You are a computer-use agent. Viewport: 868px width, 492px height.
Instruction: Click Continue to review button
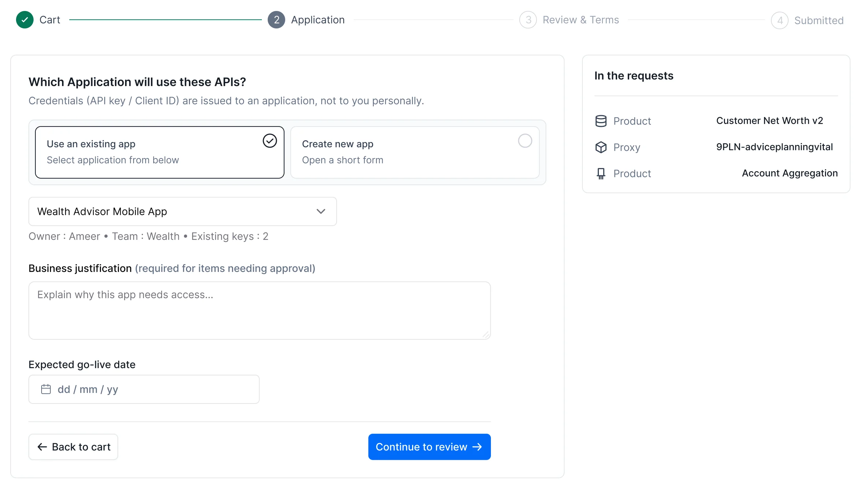pos(429,447)
